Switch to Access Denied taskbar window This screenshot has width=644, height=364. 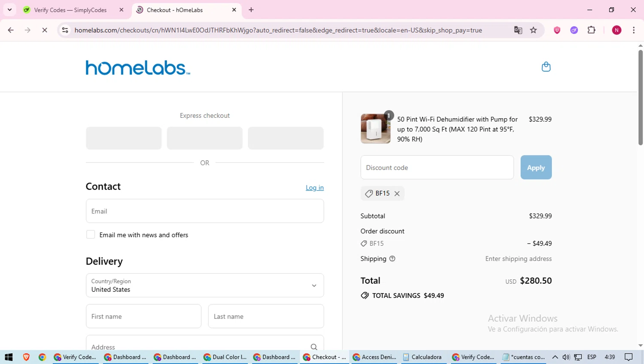click(x=374, y=357)
